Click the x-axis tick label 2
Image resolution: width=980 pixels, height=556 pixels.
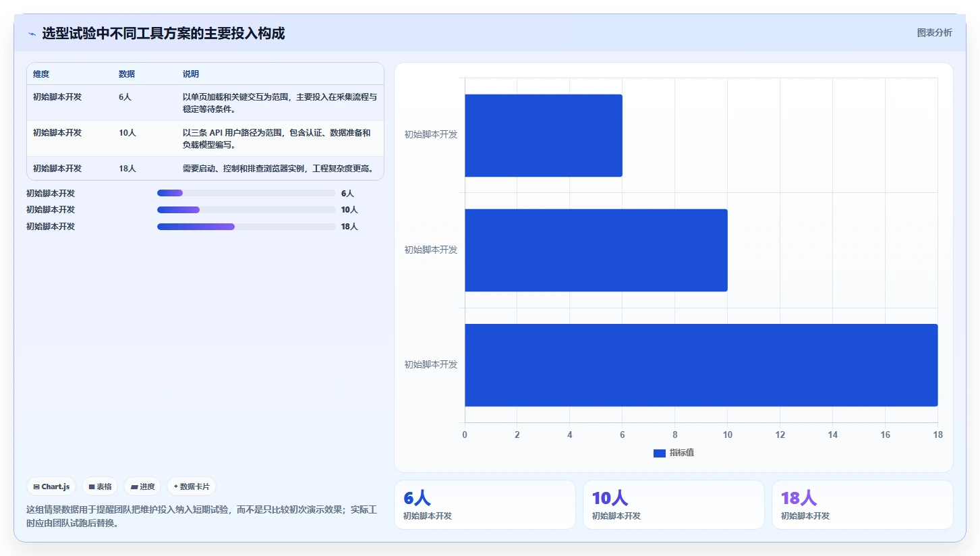[x=517, y=435]
